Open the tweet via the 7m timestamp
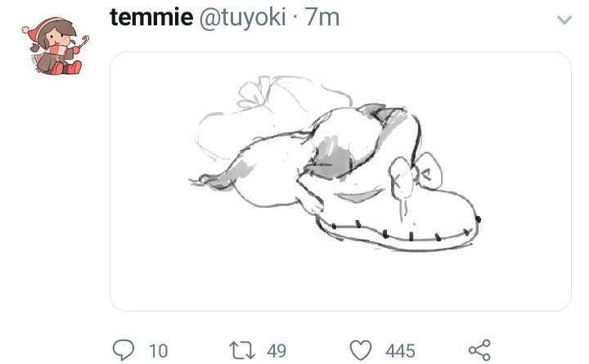The image size is (589, 364). 322,17
